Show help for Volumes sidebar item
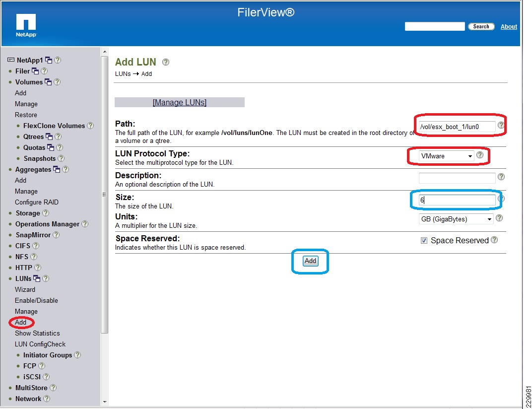Screen dimensions: 532x409 (x=57, y=82)
